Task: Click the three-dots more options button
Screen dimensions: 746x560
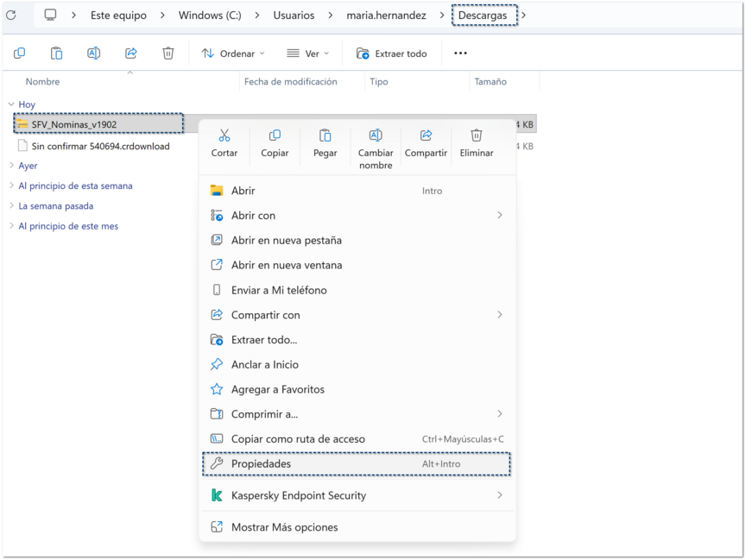Action: click(x=460, y=53)
